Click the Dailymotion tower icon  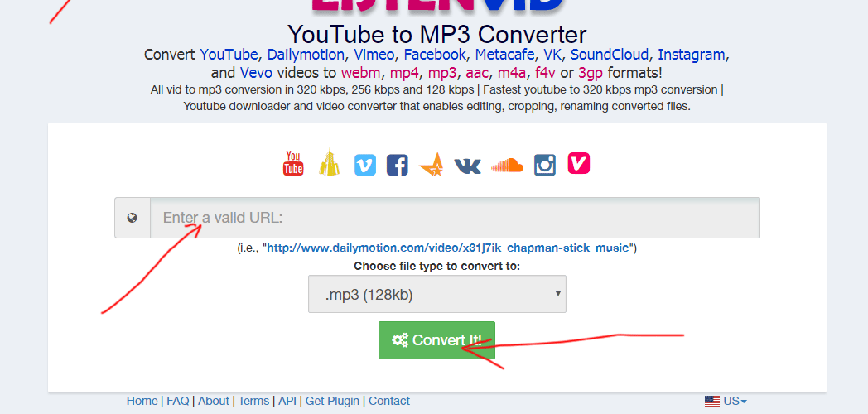(x=329, y=163)
